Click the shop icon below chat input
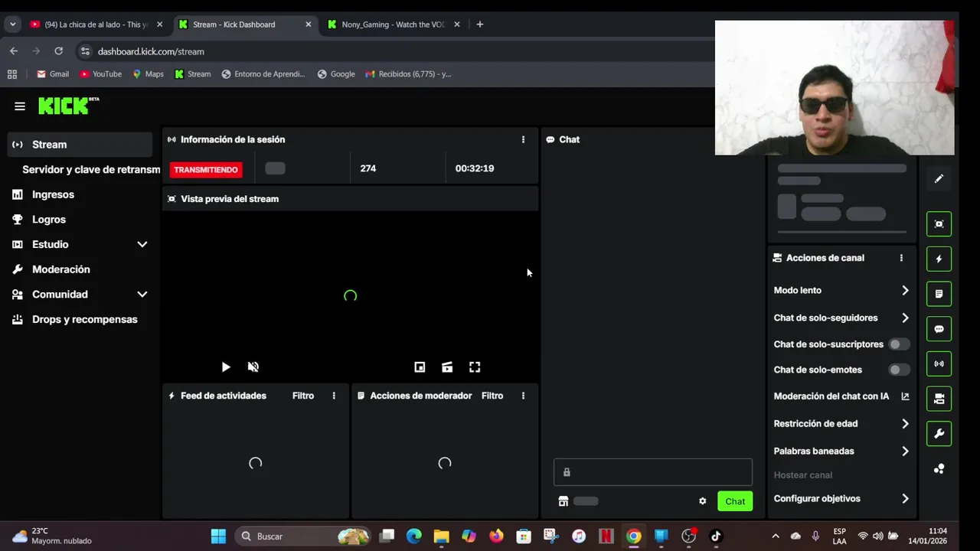Screen dimensions: 980x551 (563, 501)
